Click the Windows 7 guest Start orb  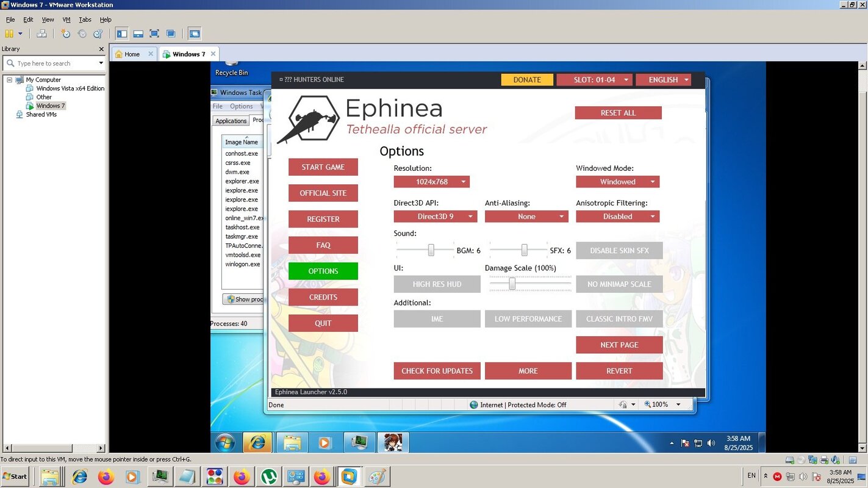(224, 442)
